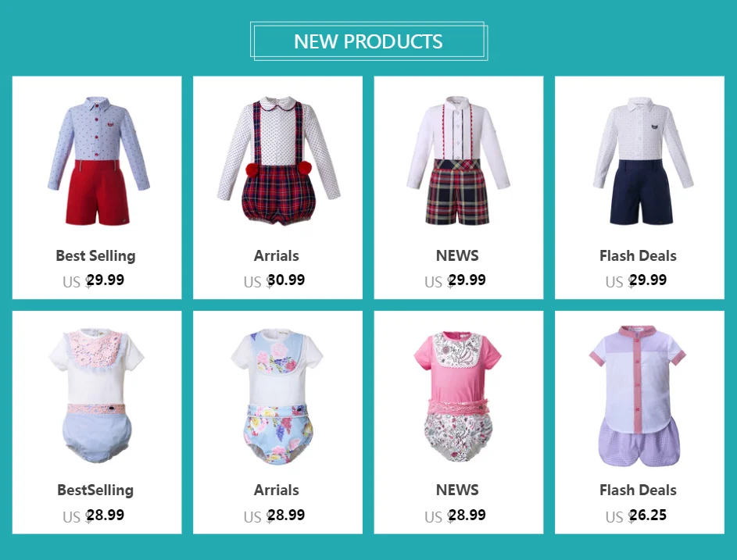Viewport: 737px width, 560px height.
Task: Click the BestSelling label in bottom row
Action: pyautogui.click(x=95, y=490)
